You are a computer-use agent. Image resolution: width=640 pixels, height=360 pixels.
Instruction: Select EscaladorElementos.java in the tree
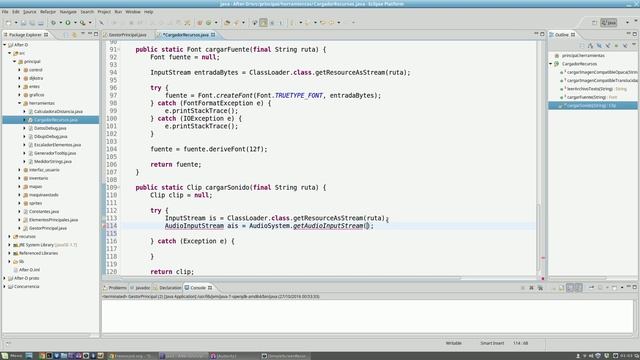57,145
